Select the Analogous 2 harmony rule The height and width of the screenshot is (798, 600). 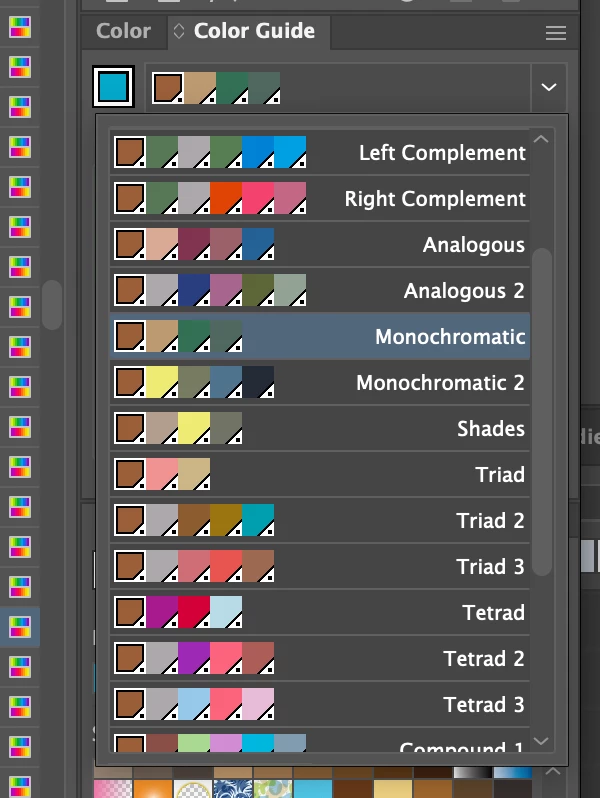(320, 290)
